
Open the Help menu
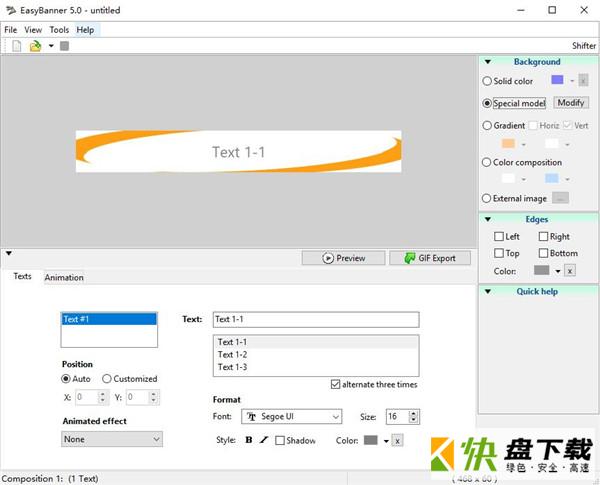(85, 30)
